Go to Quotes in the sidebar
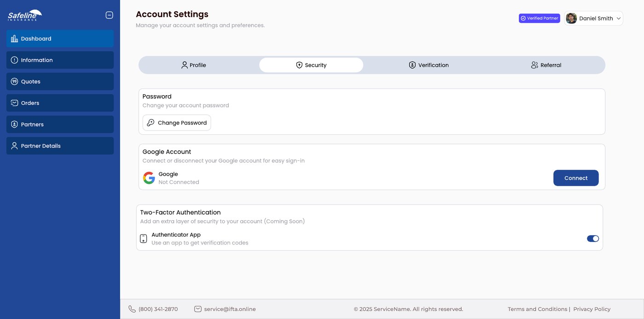 point(60,81)
